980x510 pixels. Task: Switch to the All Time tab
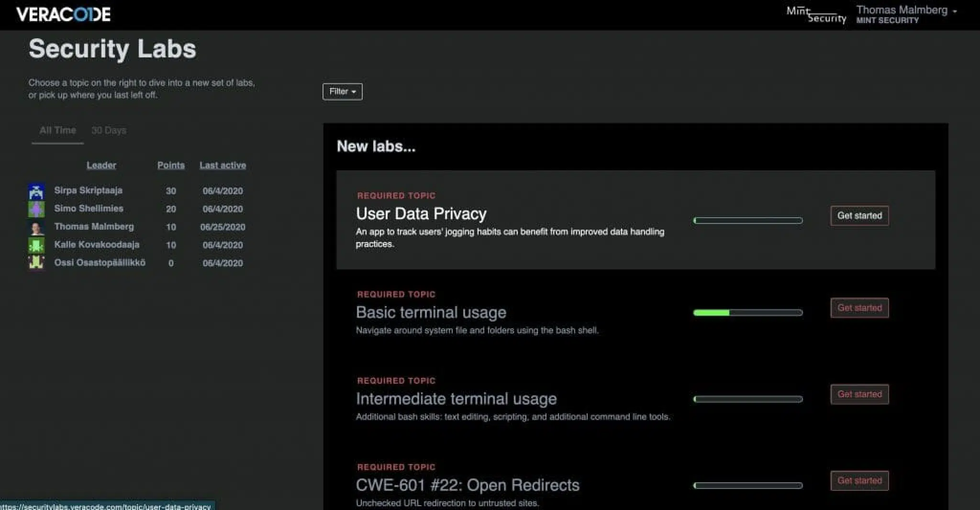pos(57,130)
